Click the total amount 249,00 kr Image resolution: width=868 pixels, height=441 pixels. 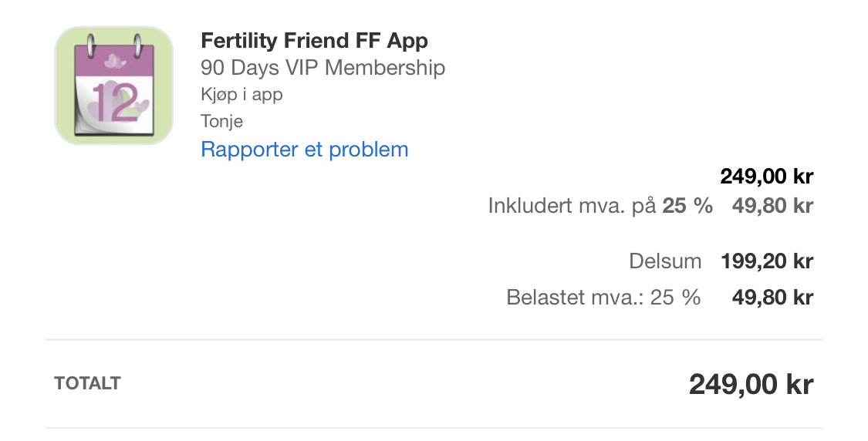click(x=751, y=384)
